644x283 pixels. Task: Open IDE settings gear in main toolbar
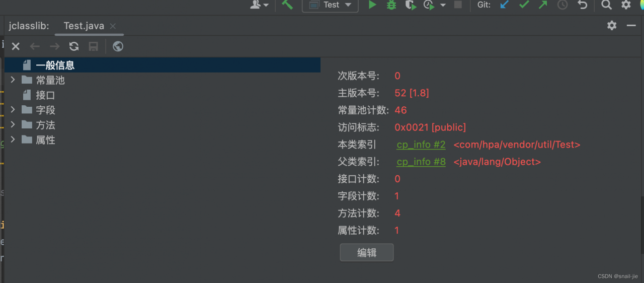tap(626, 5)
